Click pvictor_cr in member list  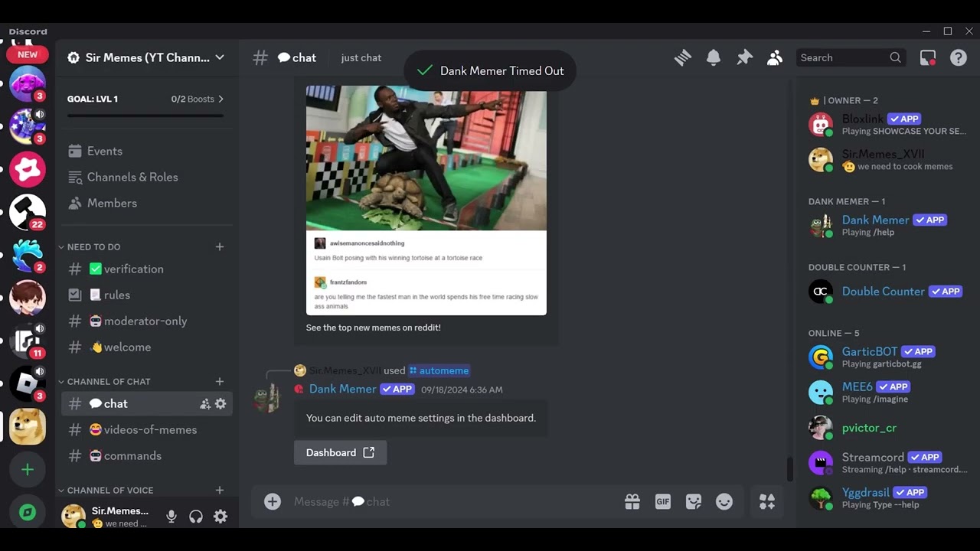(x=888, y=427)
